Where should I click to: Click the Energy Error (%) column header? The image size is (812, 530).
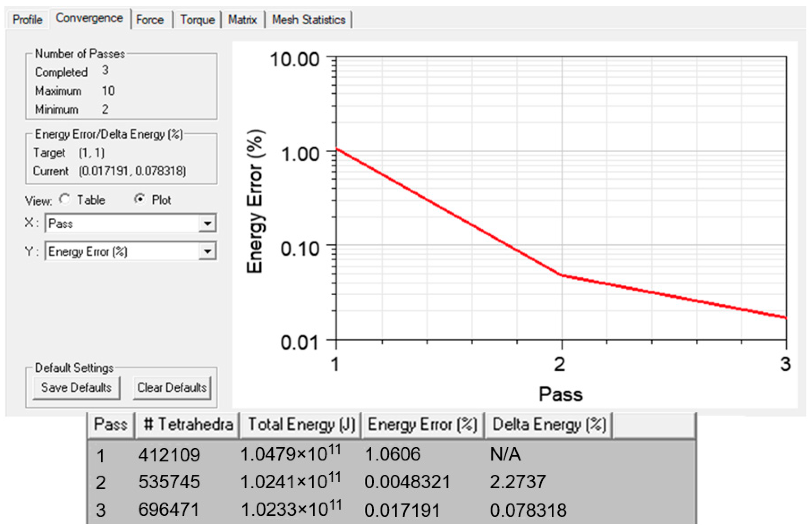point(422,425)
